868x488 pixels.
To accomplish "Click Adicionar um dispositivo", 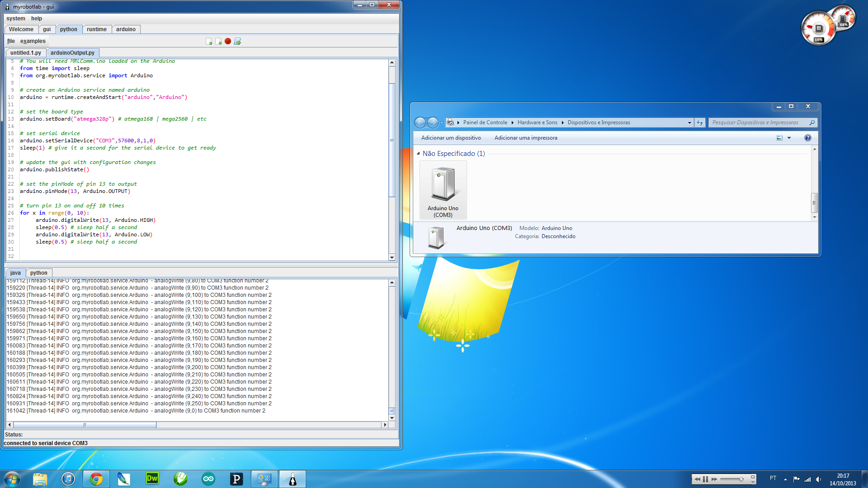I will click(x=451, y=138).
